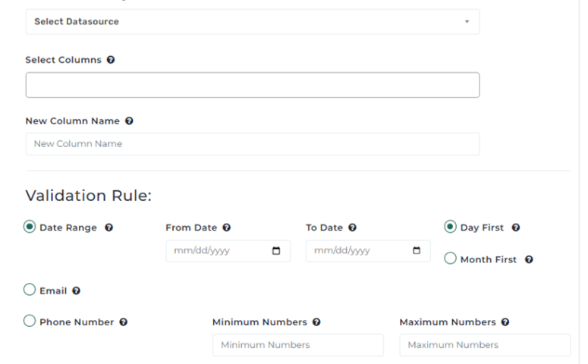Click help icon beside To Date label
Image resolution: width=588 pixels, height=364 pixels.
(x=353, y=227)
